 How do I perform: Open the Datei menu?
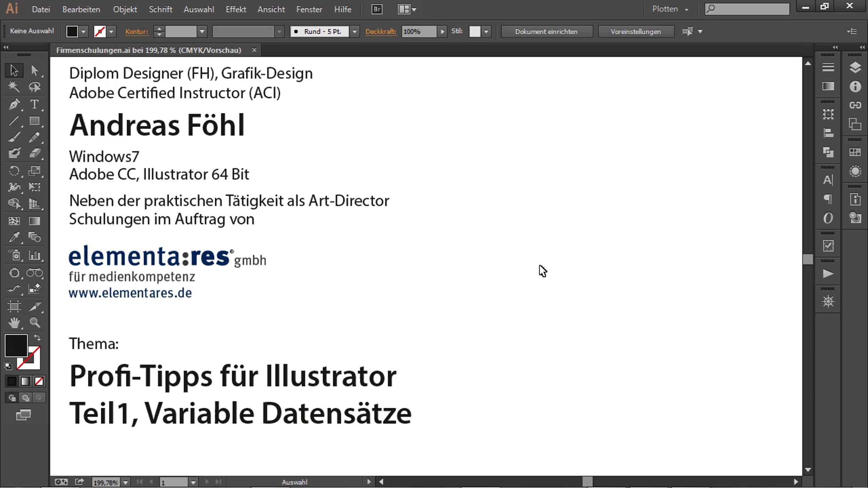tap(41, 9)
